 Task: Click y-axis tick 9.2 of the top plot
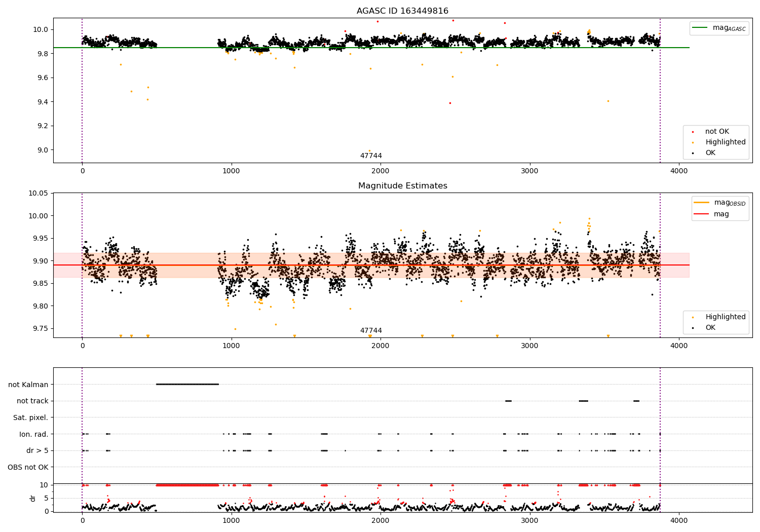pyautogui.click(x=43, y=126)
